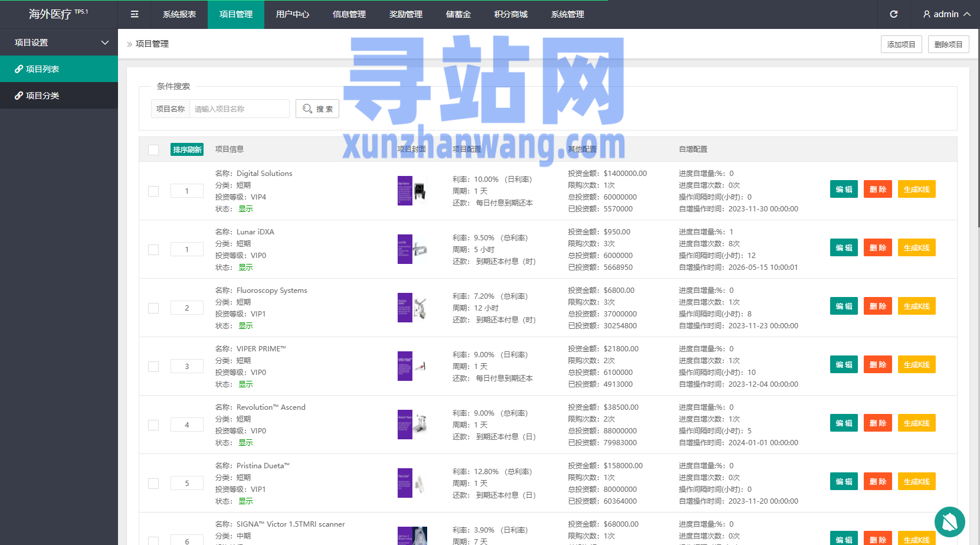Click the Digital Solutions sort order field
Image resolution: width=980 pixels, height=545 pixels.
pos(187,191)
